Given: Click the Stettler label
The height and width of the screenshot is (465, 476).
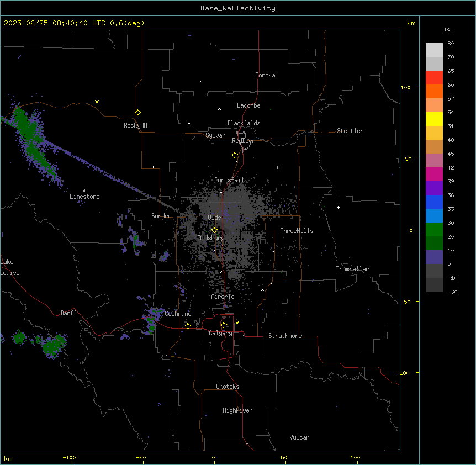Looking at the screenshot, I should [350, 131].
